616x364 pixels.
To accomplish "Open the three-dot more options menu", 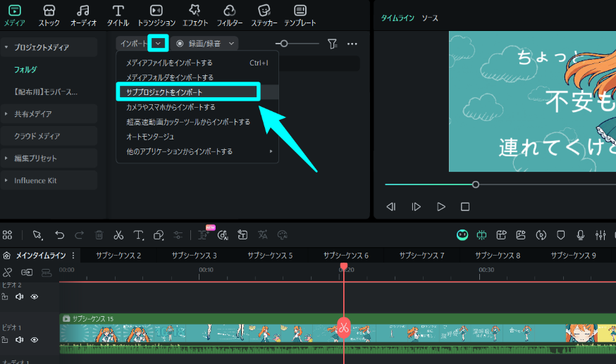I will tap(352, 44).
